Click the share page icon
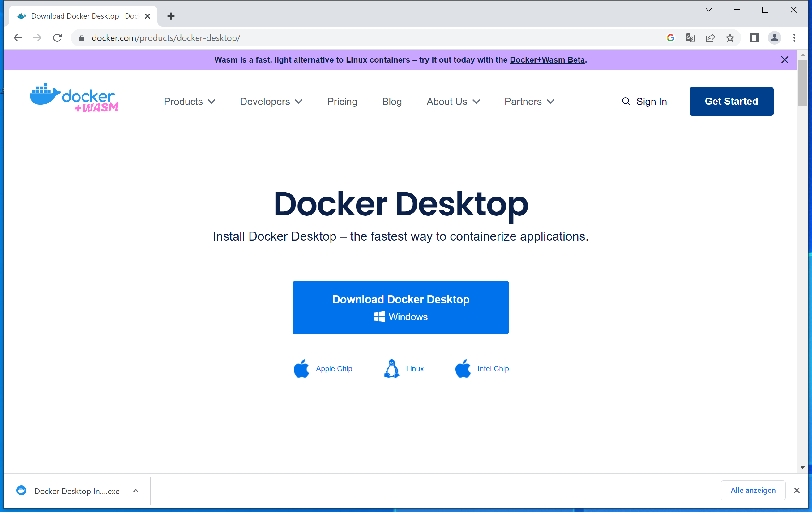This screenshot has height=512, width=812. (x=710, y=38)
